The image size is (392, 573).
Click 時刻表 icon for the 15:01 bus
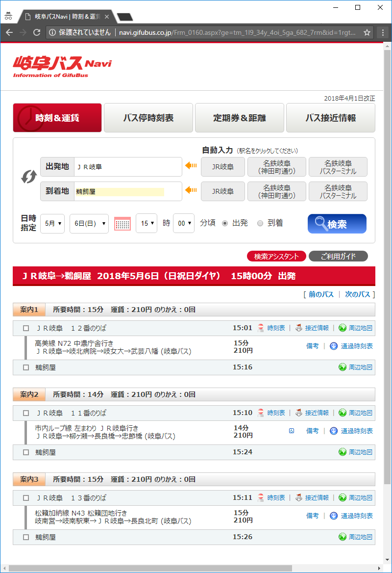coord(262,328)
